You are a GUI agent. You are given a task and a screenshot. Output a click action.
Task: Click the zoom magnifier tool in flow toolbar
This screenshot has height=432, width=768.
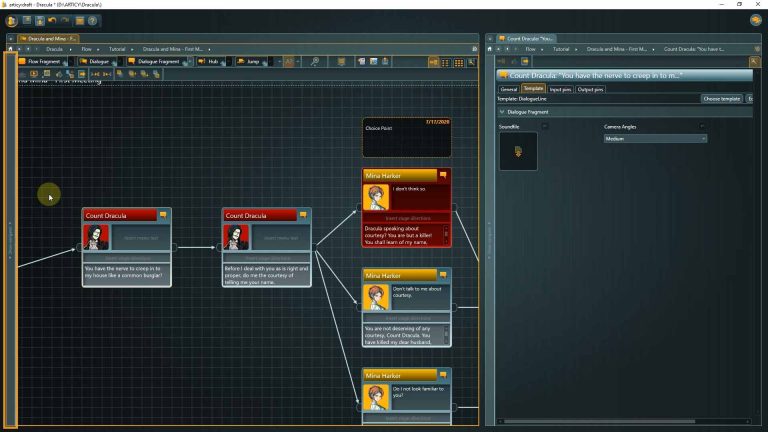tap(314, 61)
